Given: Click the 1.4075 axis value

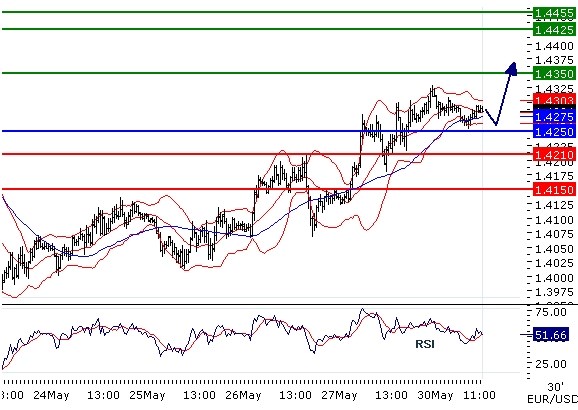Looking at the screenshot, I should point(554,234).
